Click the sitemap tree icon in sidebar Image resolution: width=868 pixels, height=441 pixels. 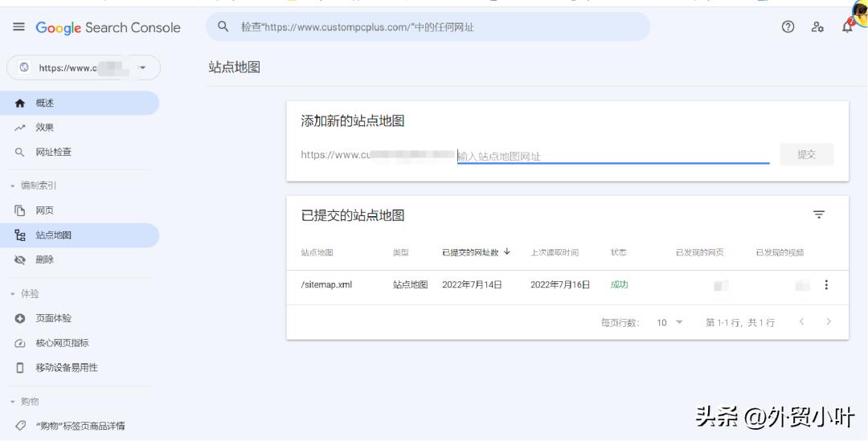pos(20,235)
